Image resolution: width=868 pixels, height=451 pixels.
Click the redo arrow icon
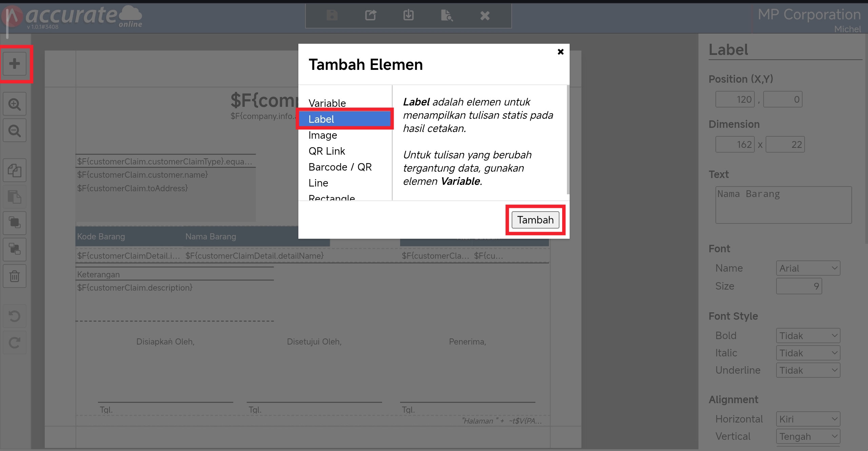(15, 343)
